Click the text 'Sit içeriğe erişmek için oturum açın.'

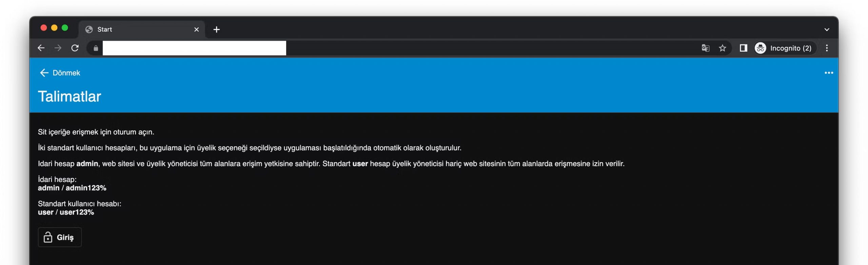[x=96, y=132]
